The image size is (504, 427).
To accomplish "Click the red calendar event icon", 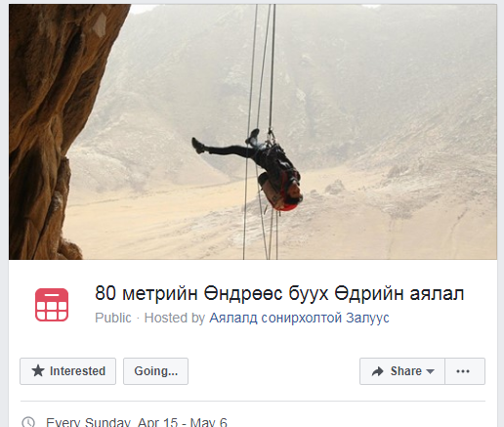I will (52, 305).
